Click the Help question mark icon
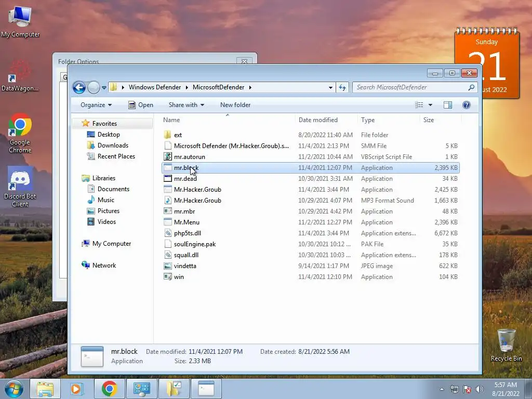Screen dimensions: 532x399 pos(467,105)
